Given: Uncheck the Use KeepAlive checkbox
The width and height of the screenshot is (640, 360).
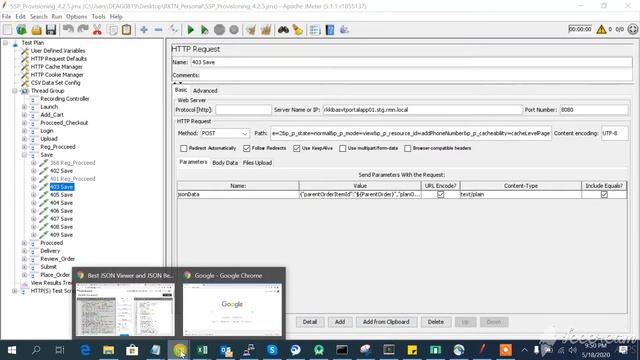Looking at the screenshot, I should pos(297,148).
